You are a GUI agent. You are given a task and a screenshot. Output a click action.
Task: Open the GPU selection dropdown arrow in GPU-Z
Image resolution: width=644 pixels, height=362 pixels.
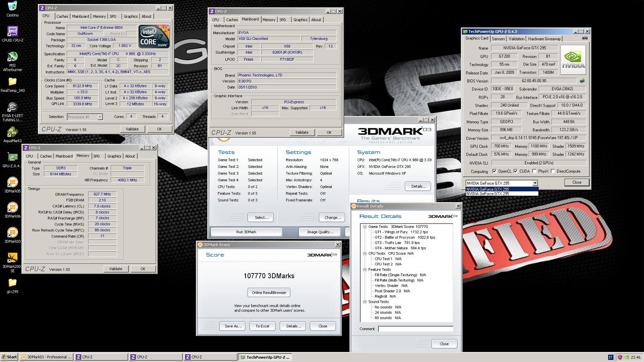535,183
